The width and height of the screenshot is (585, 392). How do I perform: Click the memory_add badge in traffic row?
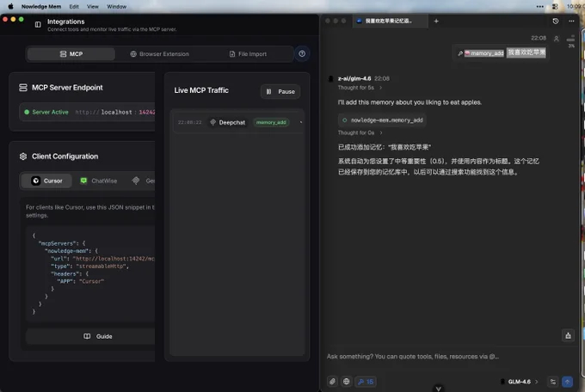(x=271, y=122)
